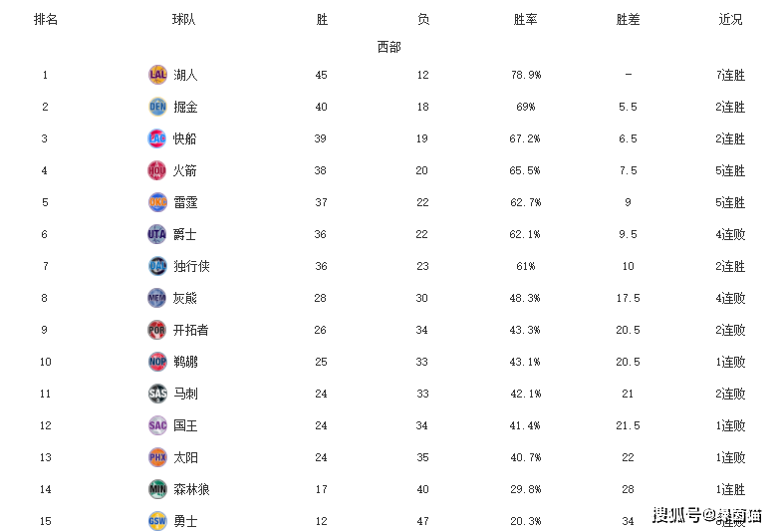Click the Spurs (马刺) team logo
This screenshot has width=776, height=532.
click(157, 394)
